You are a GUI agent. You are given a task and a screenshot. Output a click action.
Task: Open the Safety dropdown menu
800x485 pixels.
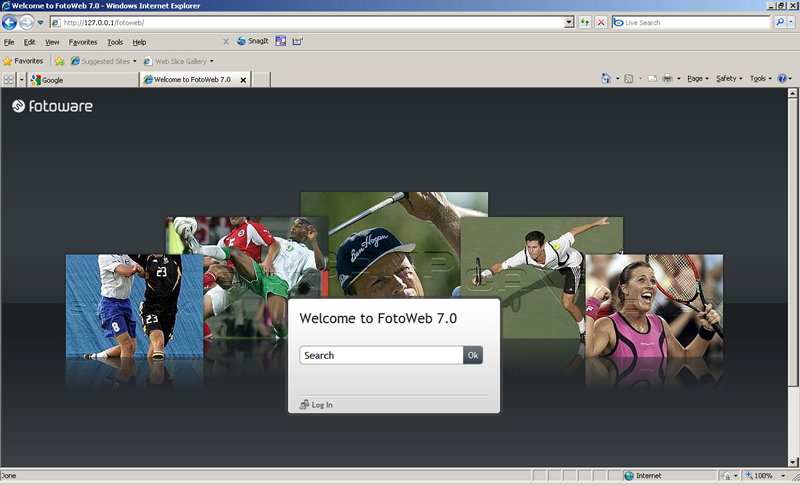pyautogui.click(x=726, y=79)
